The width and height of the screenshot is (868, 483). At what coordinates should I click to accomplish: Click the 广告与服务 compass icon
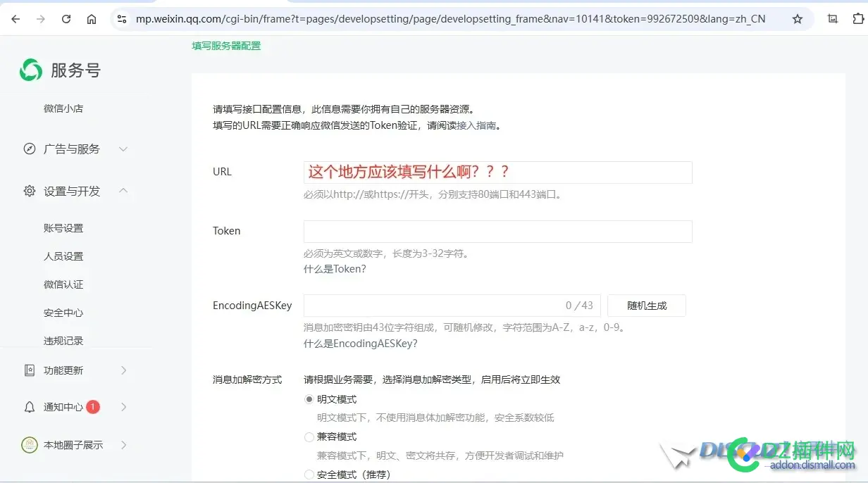click(30, 149)
